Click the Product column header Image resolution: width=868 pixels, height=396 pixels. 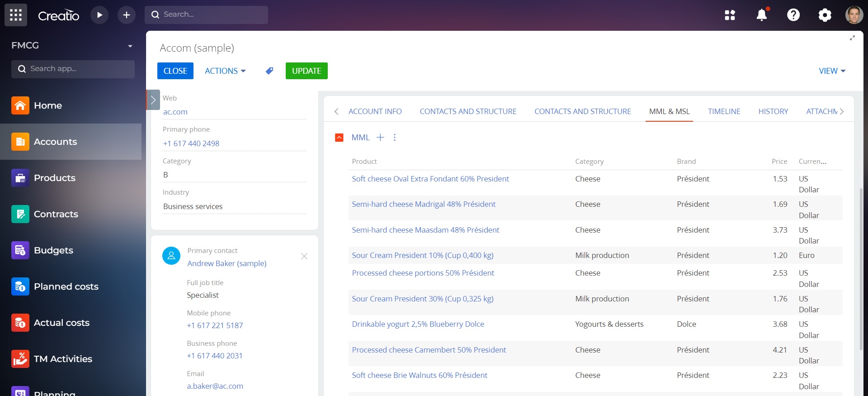pyautogui.click(x=364, y=162)
